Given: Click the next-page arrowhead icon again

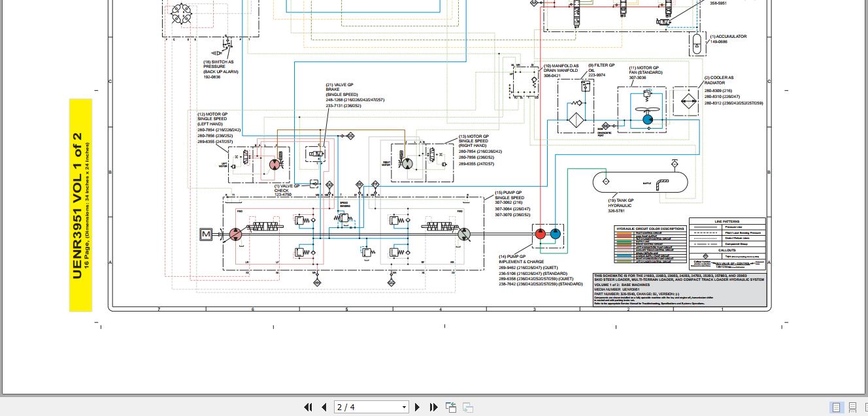Looking at the screenshot, I should click(417, 407).
